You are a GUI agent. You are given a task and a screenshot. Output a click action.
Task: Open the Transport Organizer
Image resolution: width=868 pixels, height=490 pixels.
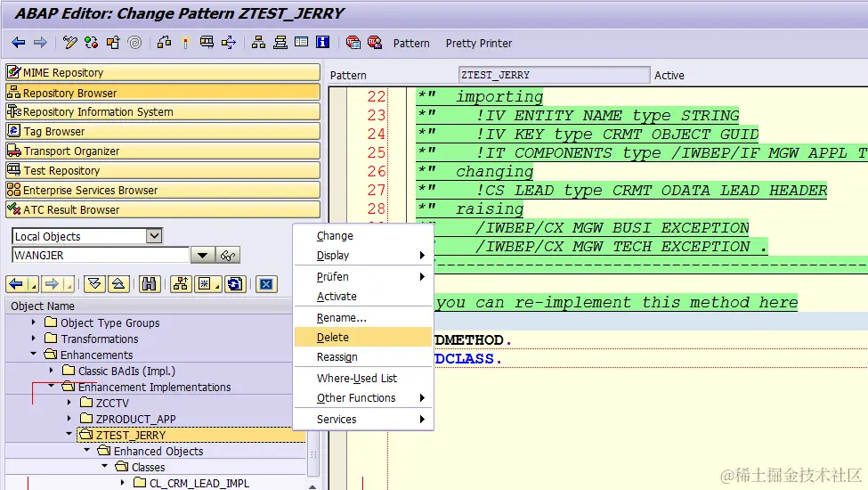click(x=163, y=151)
